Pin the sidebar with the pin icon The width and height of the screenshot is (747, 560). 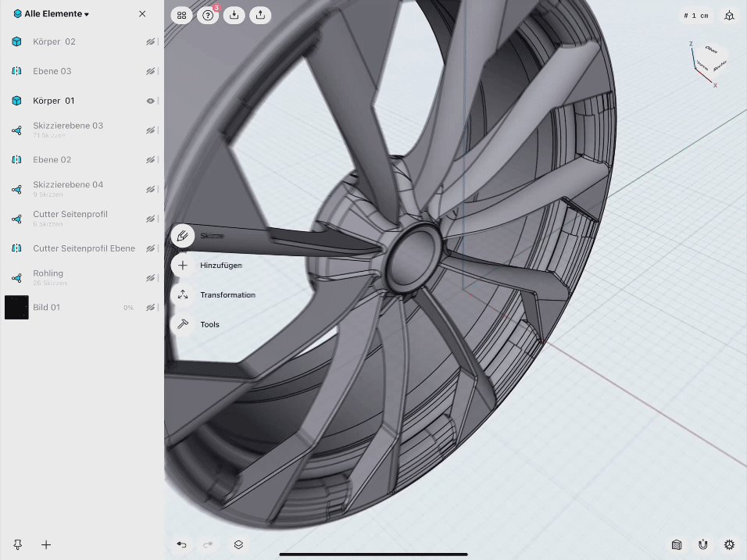pyautogui.click(x=18, y=544)
